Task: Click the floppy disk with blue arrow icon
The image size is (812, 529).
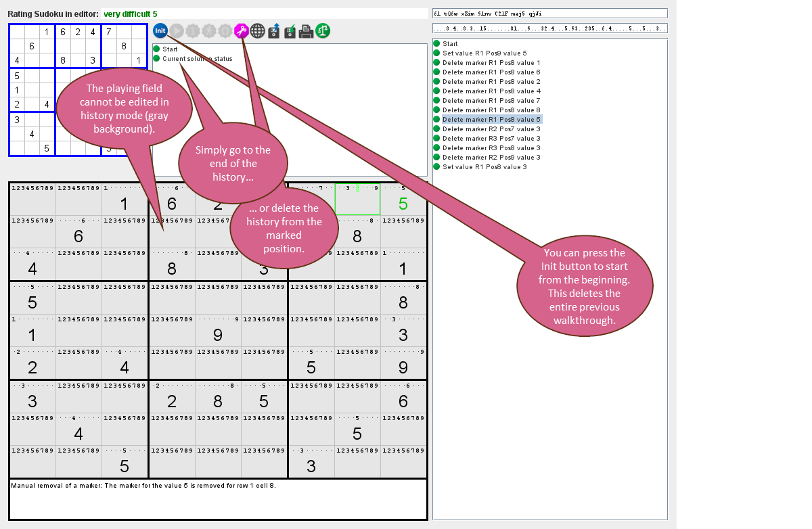Action: coord(274,30)
